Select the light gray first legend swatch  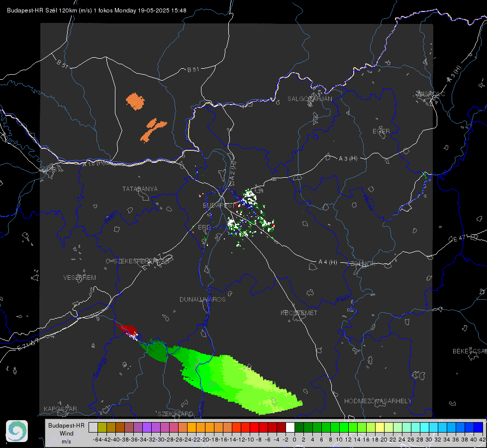(93, 427)
